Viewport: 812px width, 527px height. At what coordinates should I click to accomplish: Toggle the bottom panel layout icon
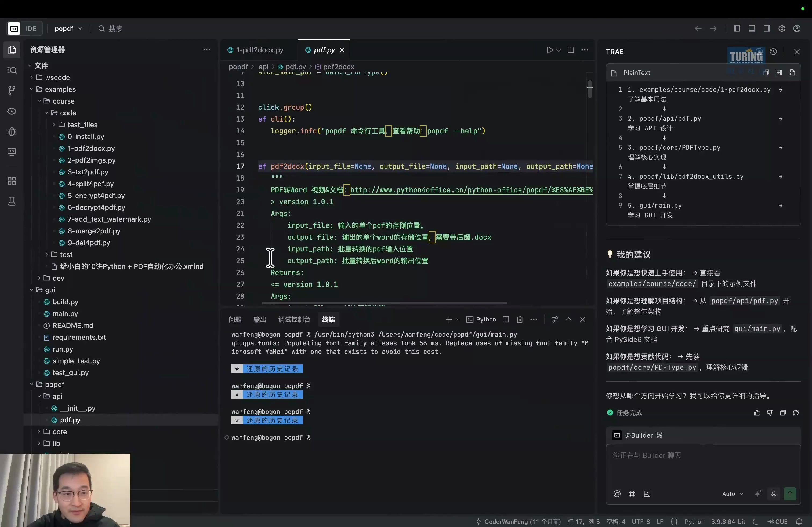click(752, 29)
